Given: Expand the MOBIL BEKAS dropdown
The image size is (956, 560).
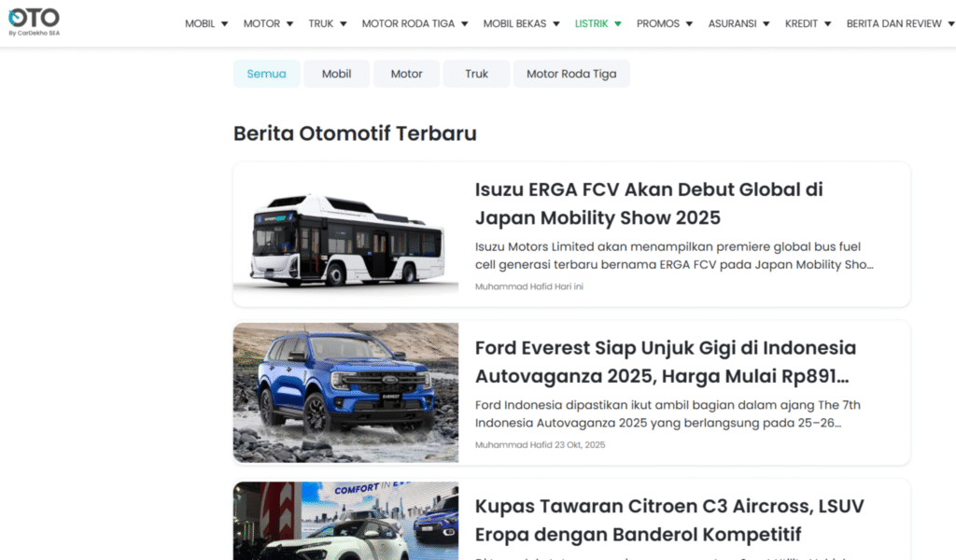Looking at the screenshot, I should (521, 23).
